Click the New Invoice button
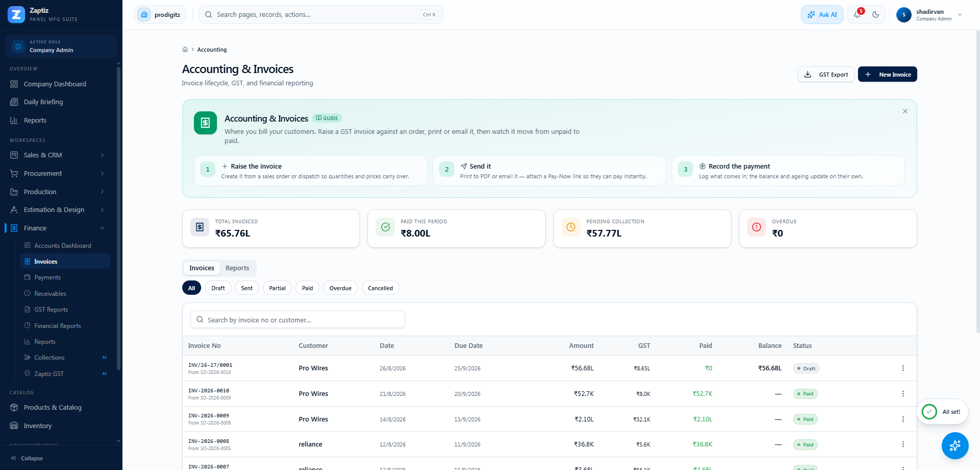Screen dimensions: 980x470 click(888, 75)
